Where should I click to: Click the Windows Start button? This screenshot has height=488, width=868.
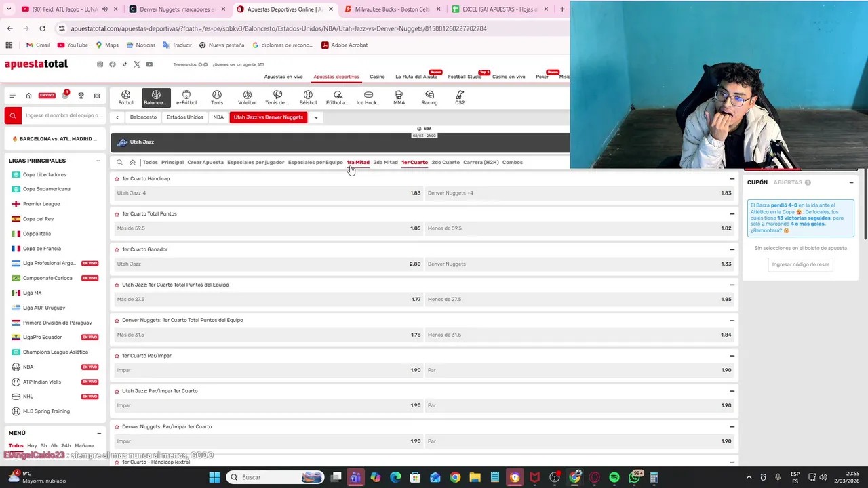coord(214,477)
